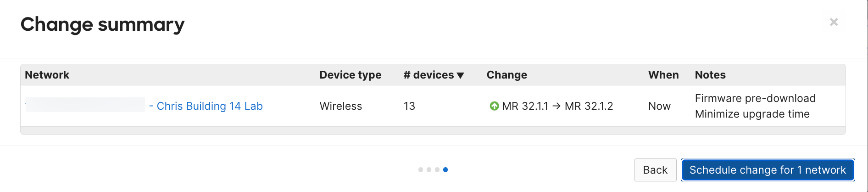
Task: Sort by Network column header
Action: coord(47,75)
